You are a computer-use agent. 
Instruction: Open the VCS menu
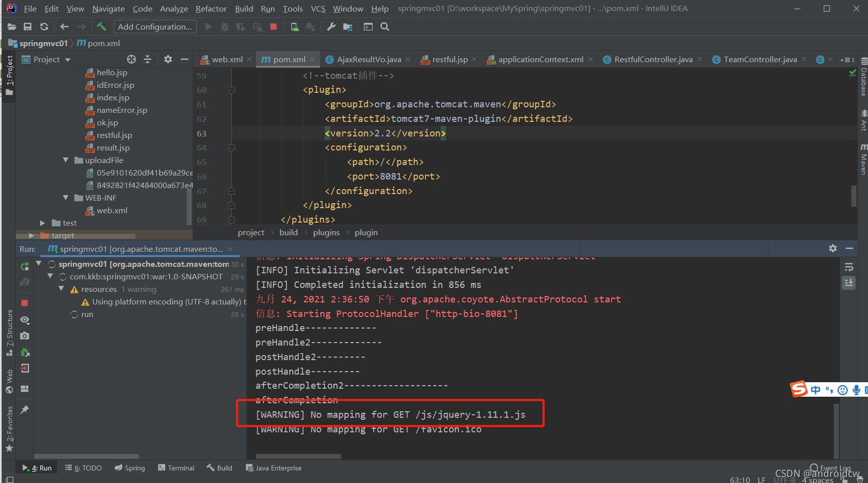(318, 9)
